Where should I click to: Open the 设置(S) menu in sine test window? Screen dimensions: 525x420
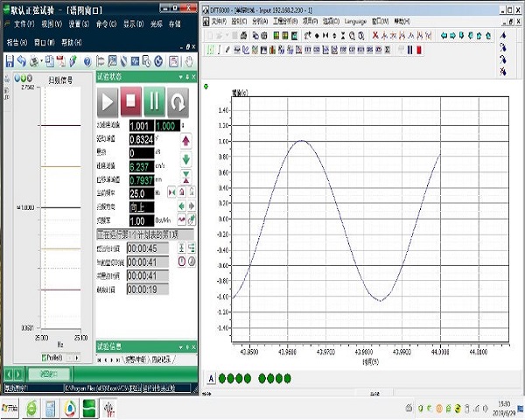coord(78,24)
